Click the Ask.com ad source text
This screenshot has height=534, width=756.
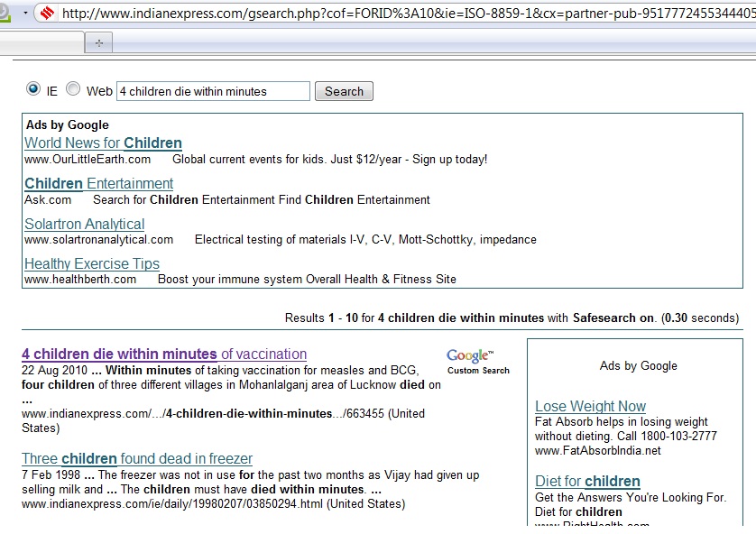pyautogui.click(x=48, y=199)
